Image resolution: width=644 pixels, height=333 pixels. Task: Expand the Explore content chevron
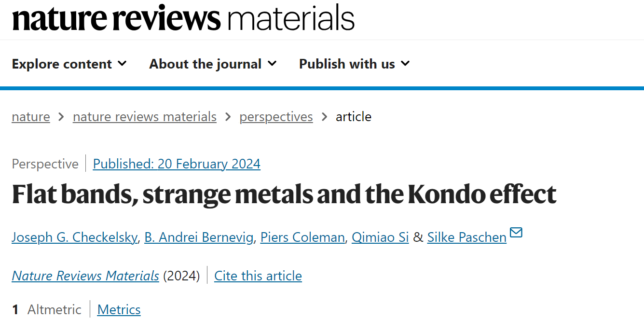tap(122, 63)
